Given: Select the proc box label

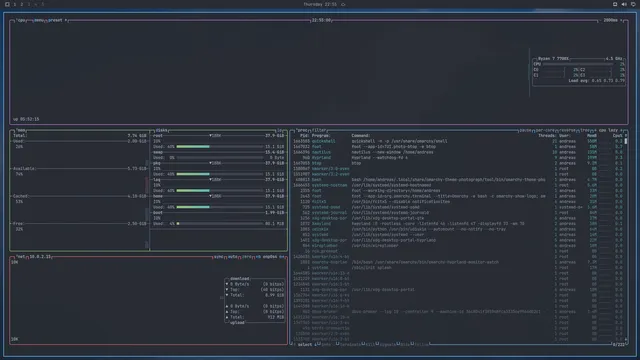Looking at the screenshot, I should tap(302, 130).
